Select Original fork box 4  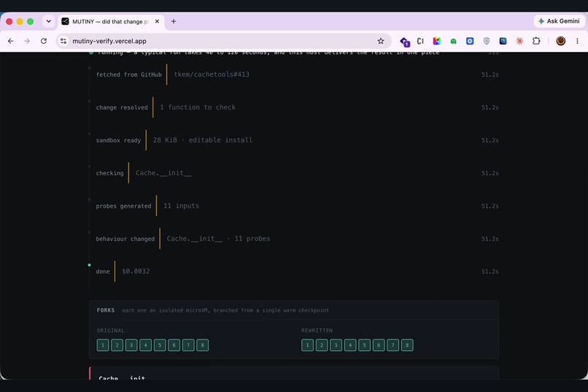(x=145, y=345)
